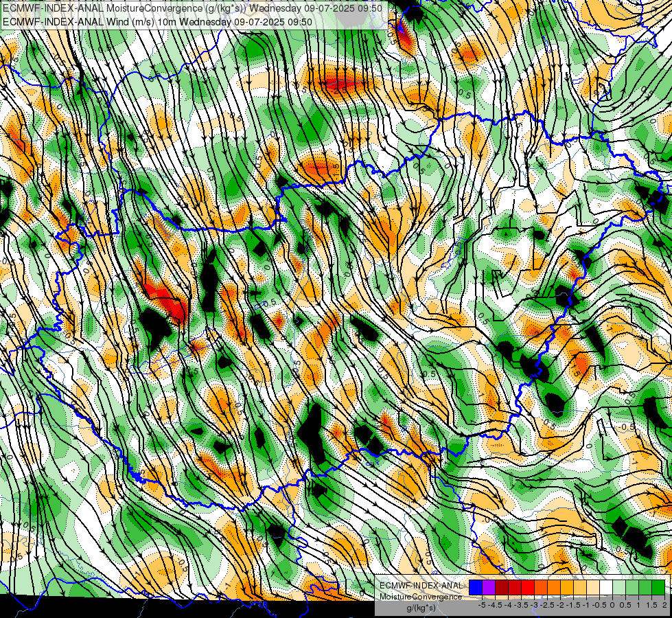Click the Wind (m/s) 10m title line
672x618 pixels.
pos(157,22)
